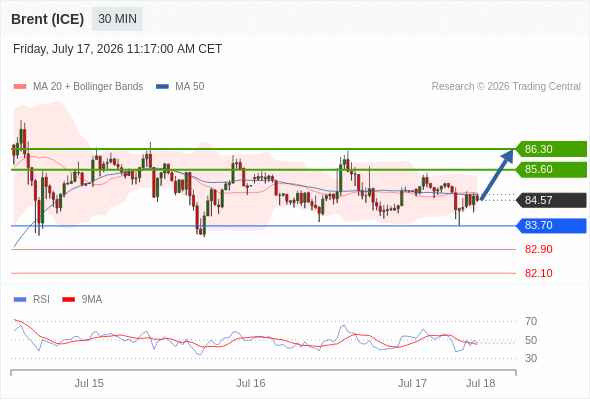Click the RSI 70 level label
590x400 pixels.
[531, 321]
